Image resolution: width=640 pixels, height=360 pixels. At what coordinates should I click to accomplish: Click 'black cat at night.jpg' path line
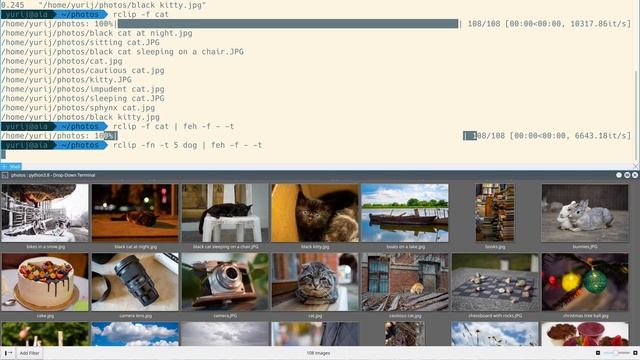click(96, 33)
